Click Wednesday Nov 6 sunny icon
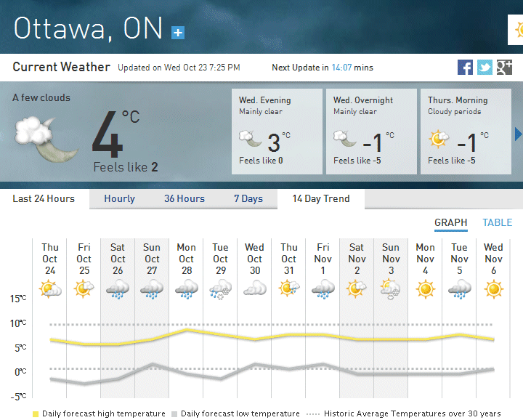 (x=493, y=289)
